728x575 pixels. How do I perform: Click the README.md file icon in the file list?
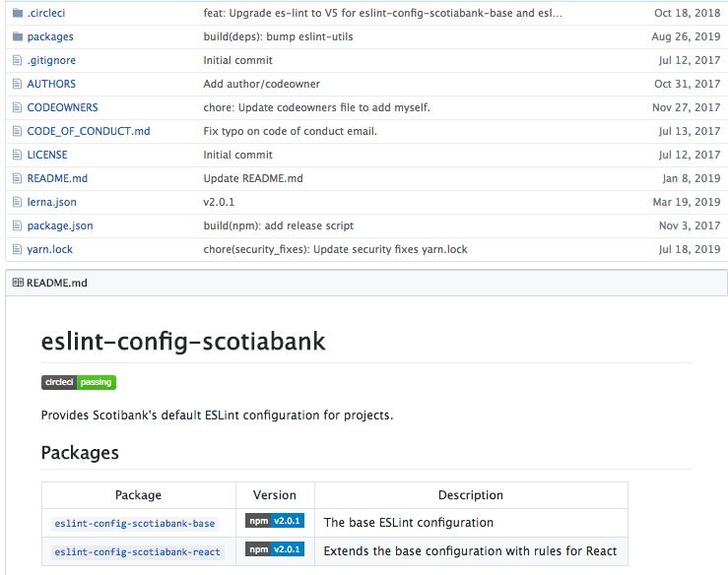pos(17,178)
